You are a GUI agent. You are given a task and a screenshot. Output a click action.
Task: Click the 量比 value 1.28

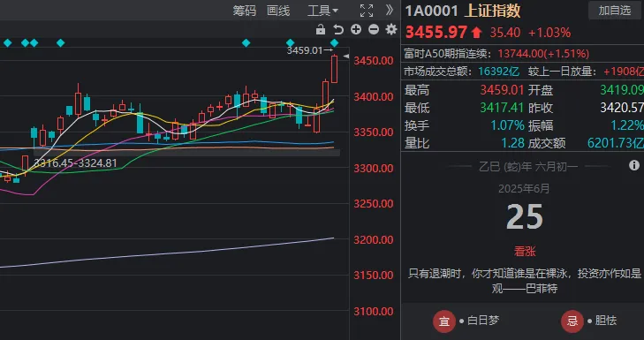pos(512,143)
